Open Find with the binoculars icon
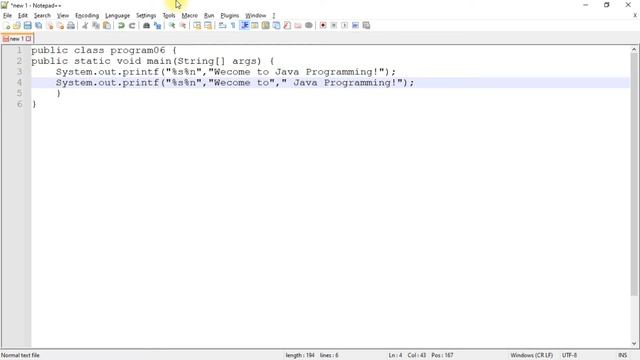640x360 pixels. click(146, 26)
